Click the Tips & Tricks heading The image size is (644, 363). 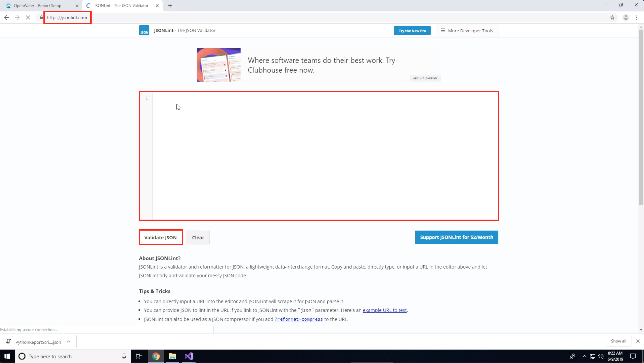pos(155,291)
